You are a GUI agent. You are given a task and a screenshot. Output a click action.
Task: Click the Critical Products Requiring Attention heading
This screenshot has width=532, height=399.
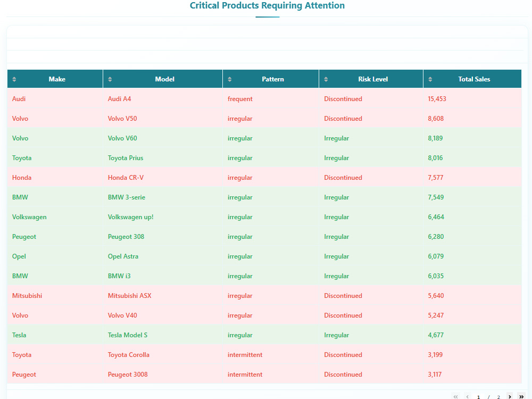267,5
